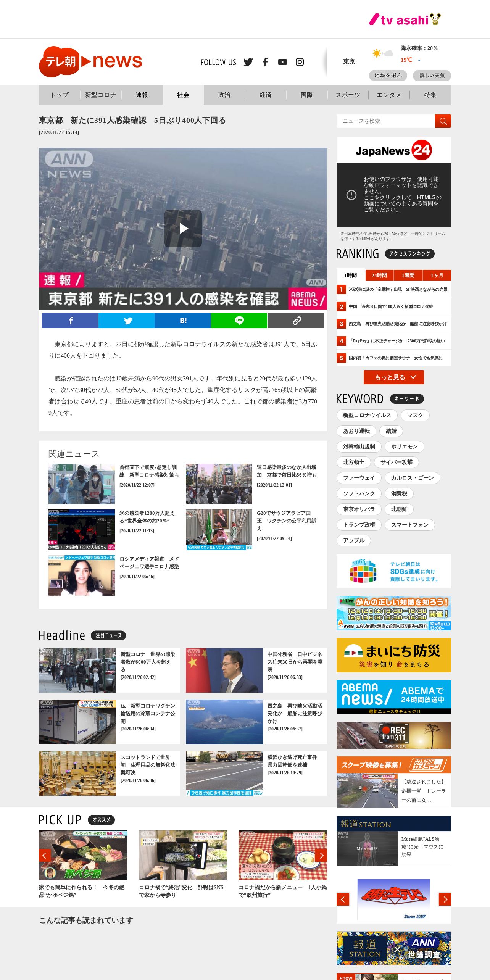Screen dimensions: 490x980
Task: Open headline スコットランド 生理用品の無料化
Action: [148, 765]
